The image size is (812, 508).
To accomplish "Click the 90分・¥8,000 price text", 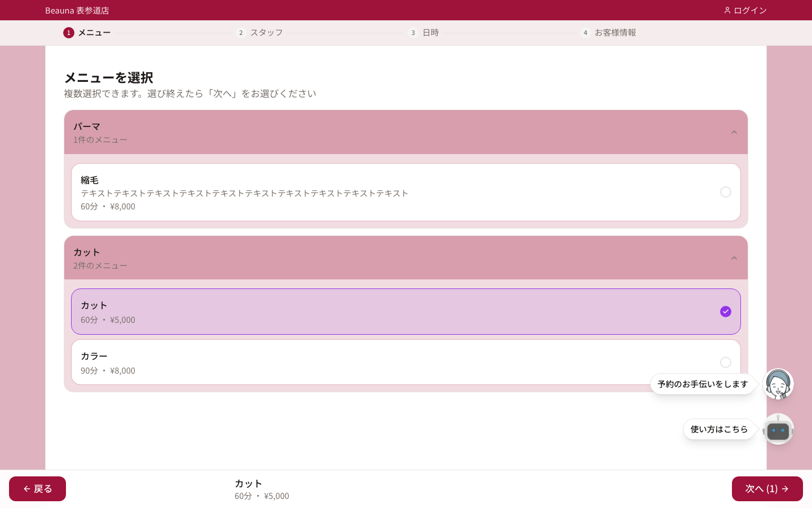I will 108,371.
